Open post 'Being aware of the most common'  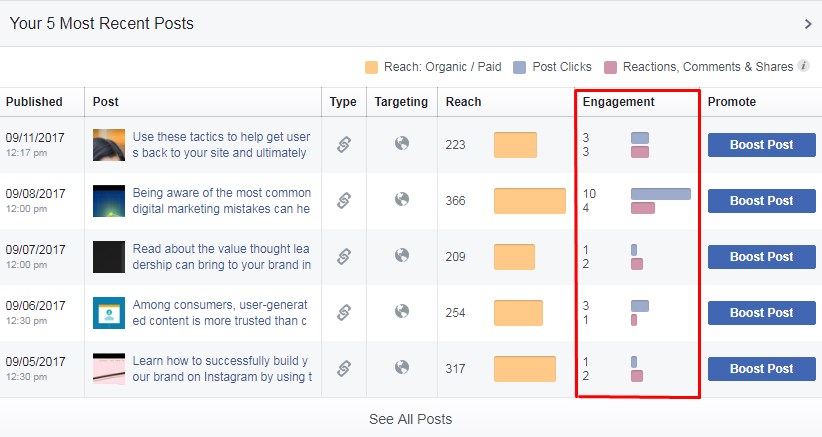point(222,201)
